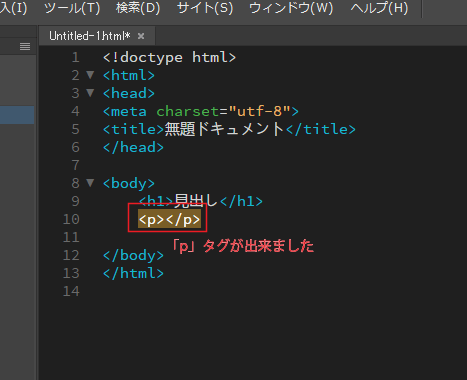Click the meta charset line of code
The width and height of the screenshot is (467, 380).
[201, 111]
